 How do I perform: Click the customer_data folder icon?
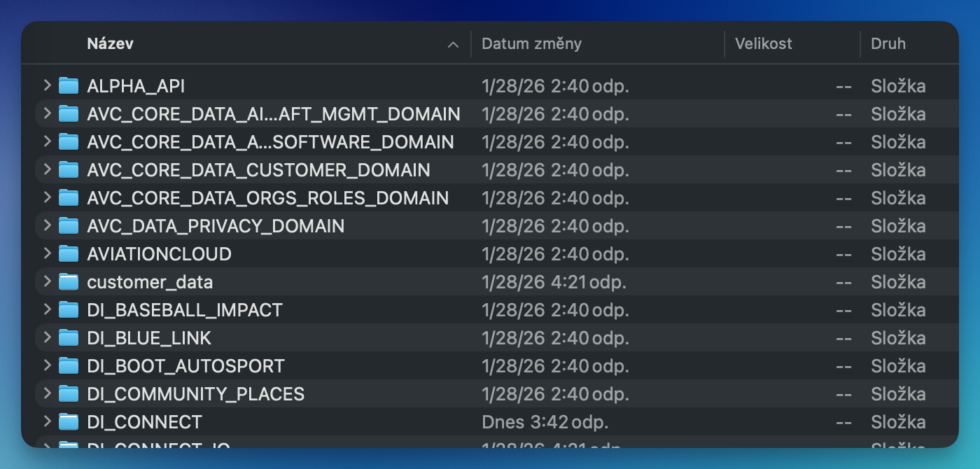[68, 282]
